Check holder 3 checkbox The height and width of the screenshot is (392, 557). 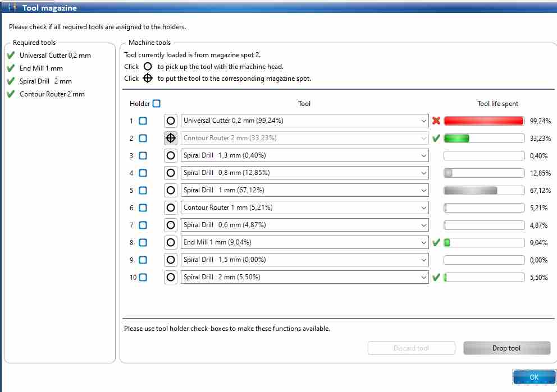pos(143,155)
